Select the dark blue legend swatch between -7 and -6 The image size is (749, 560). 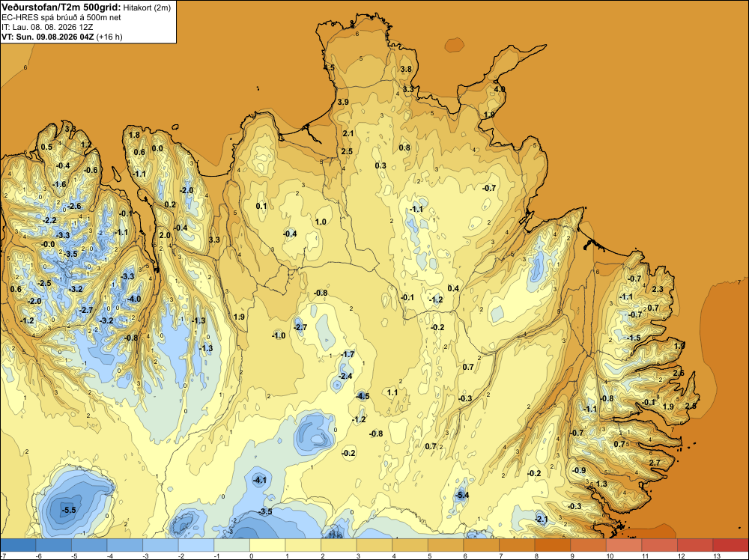(18, 545)
